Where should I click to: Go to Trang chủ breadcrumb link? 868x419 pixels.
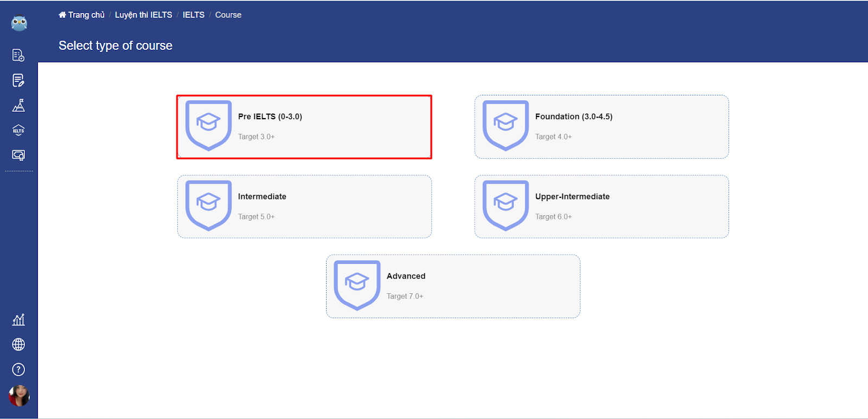click(x=86, y=15)
